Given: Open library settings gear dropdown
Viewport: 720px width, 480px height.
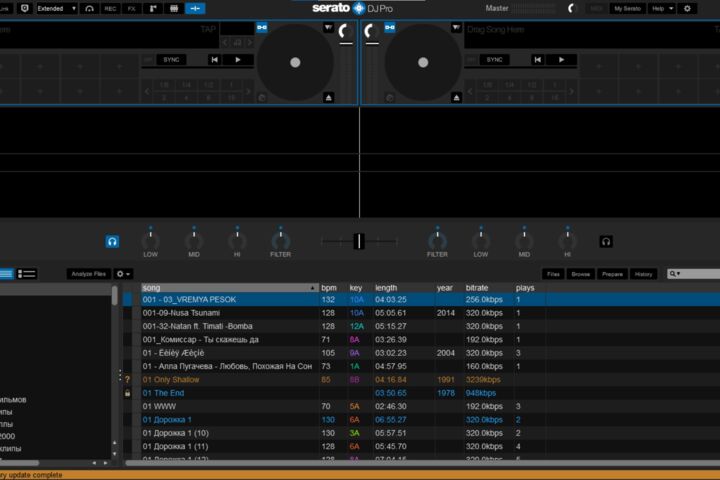Looking at the screenshot, I should point(123,274).
